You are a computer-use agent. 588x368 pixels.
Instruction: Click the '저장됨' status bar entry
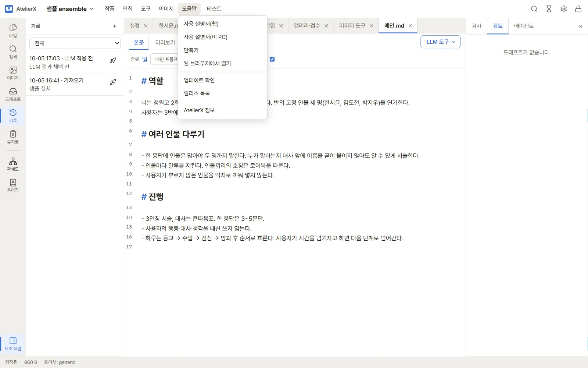point(11,362)
